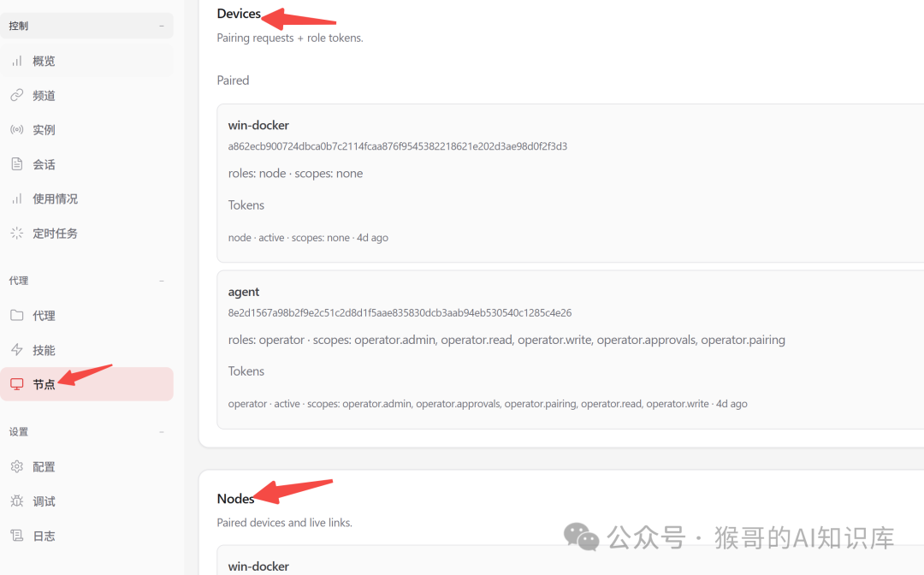Click the 配置 gear icon
This screenshot has width=924, height=575.
[17, 466]
